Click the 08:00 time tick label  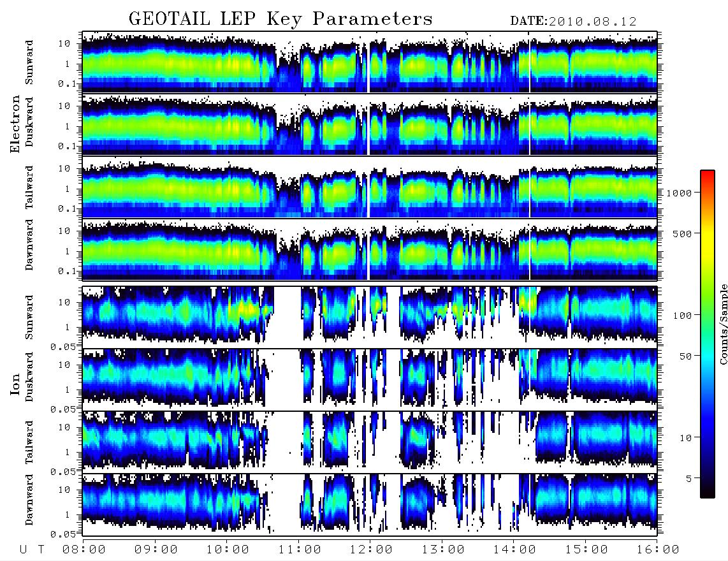click(x=84, y=550)
